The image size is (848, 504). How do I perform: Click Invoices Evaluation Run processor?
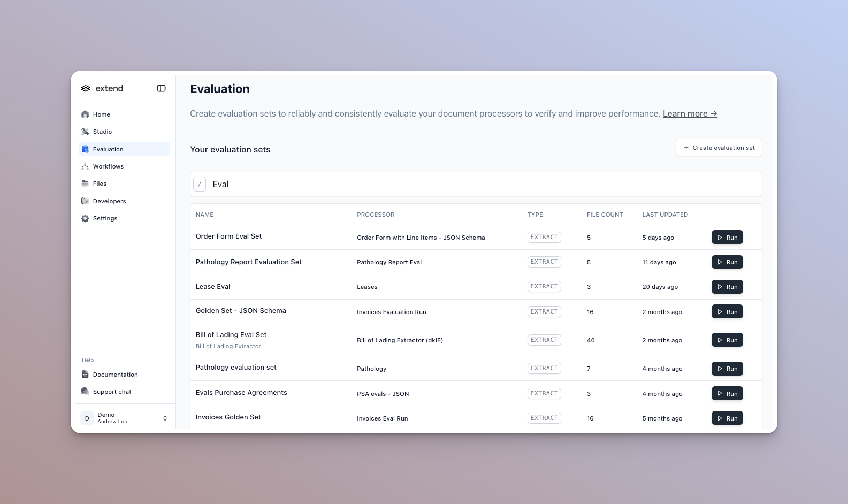point(392,312)
